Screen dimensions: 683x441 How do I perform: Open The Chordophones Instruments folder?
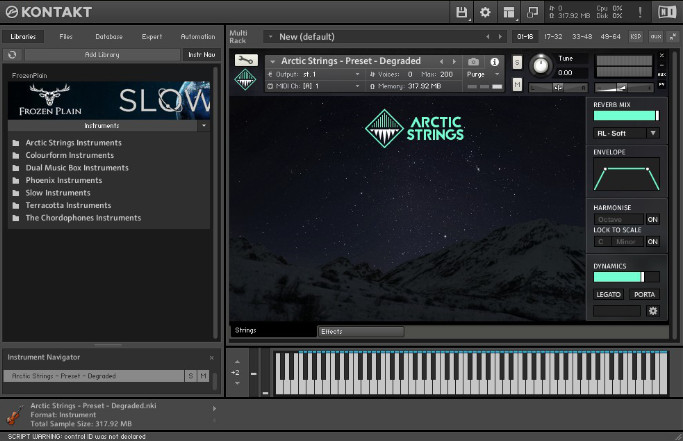[x=83, y=218]
